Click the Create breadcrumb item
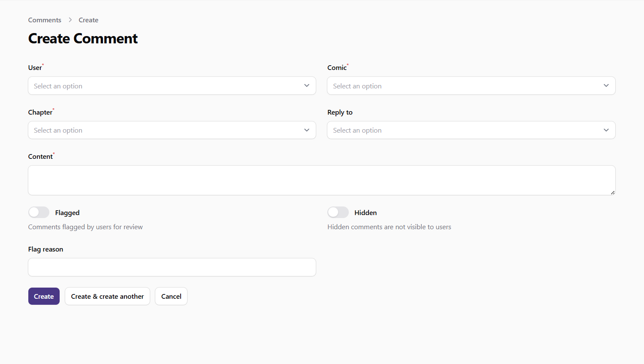This screenshot has height=364, width=644. pyautogui.click(x=88, y=20)
